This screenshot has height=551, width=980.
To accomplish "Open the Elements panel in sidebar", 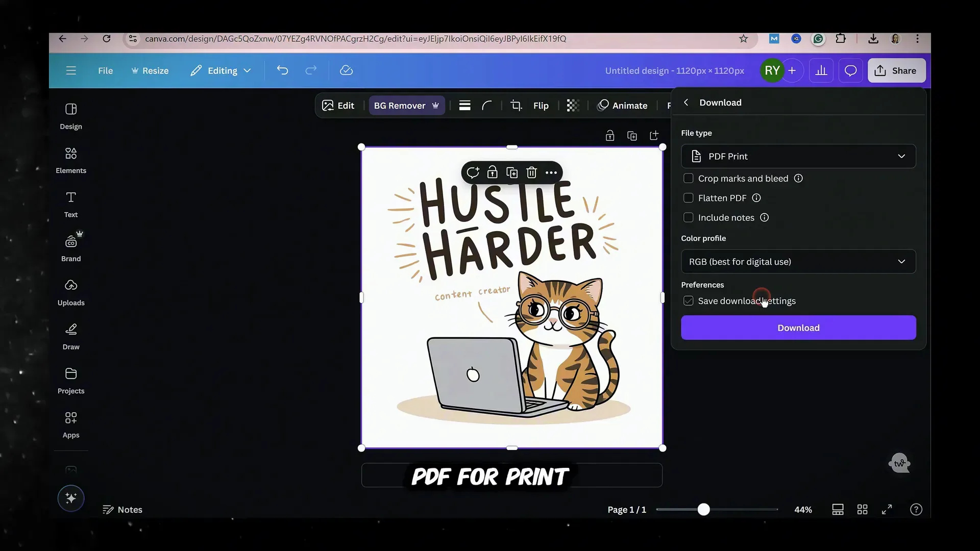I will (71, 160).
